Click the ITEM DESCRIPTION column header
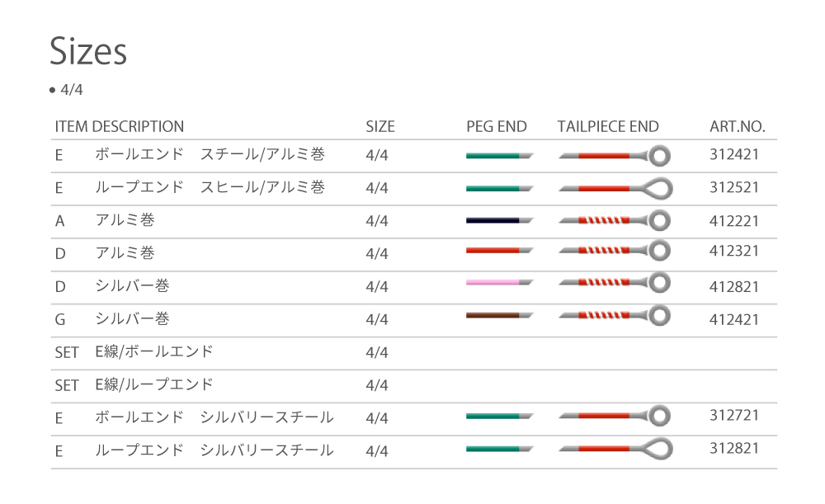The height and width of the screenshot is (504, 825). click(120, 127)
